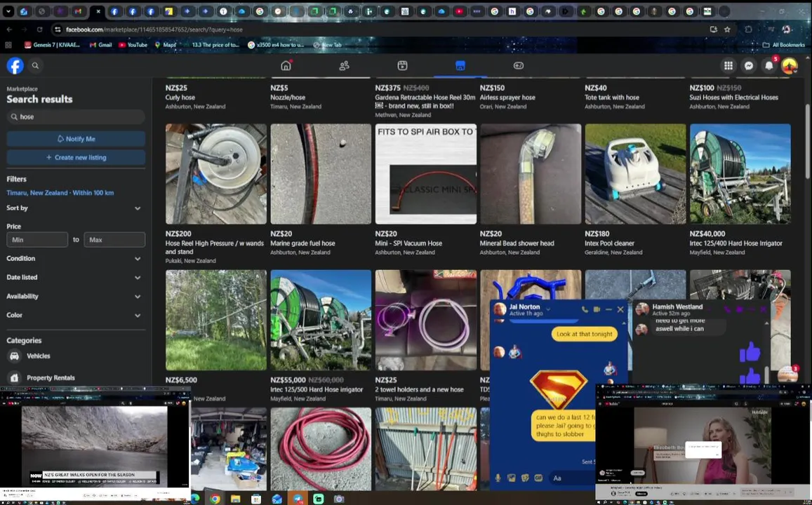This screenshot has height=505, width=812.
Task: Click the Airless sprayer hose listing title
Action: point(507,97)
